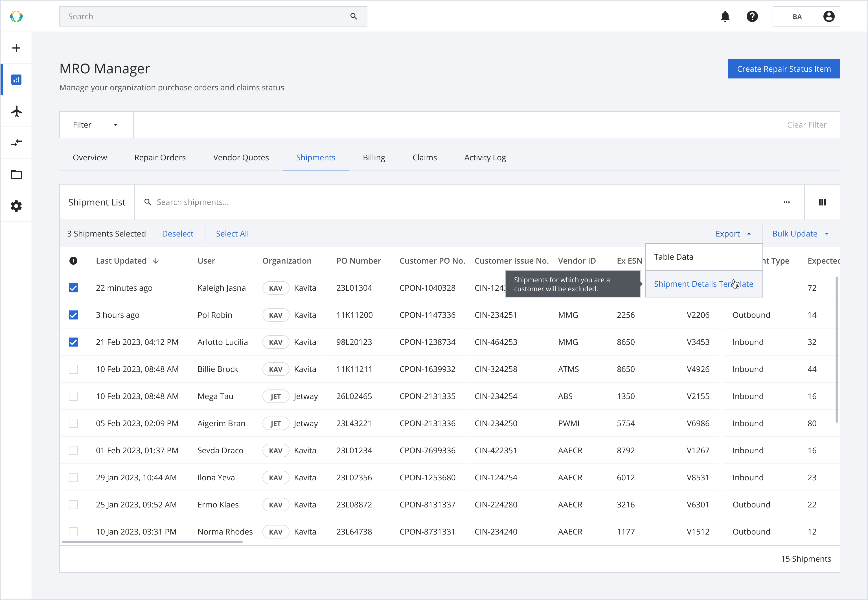Image resolution: width=868 pixels, height=600 pixels.
Task: Click user name Norma Rhodes
Action: point(225,532)
